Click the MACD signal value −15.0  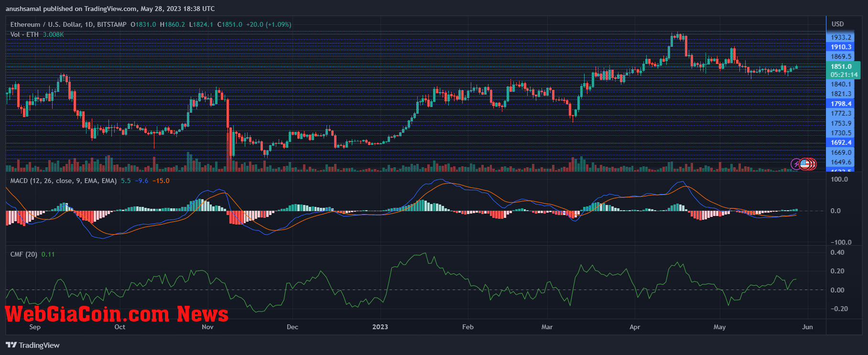point(161,181)
